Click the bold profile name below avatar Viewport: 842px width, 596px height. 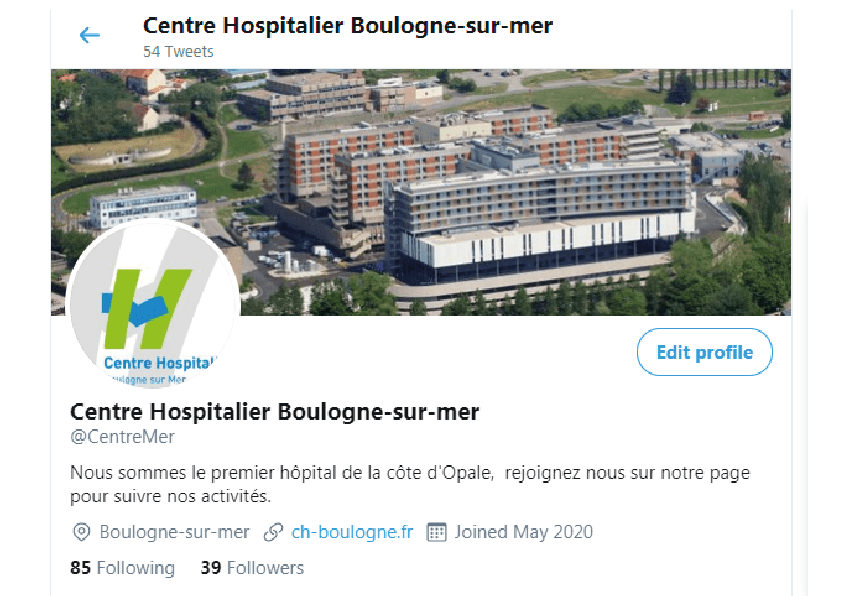pos(274,412)
